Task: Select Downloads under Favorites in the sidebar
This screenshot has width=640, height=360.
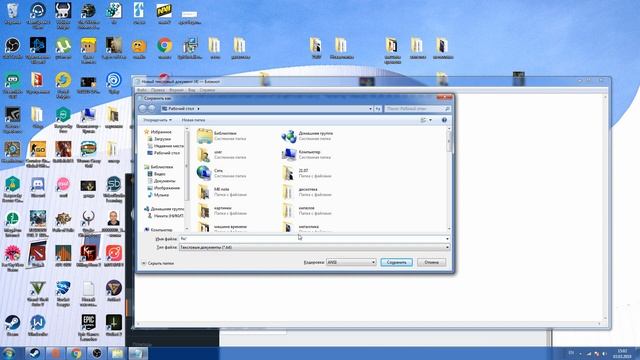Action: click(x=162, y=139)
